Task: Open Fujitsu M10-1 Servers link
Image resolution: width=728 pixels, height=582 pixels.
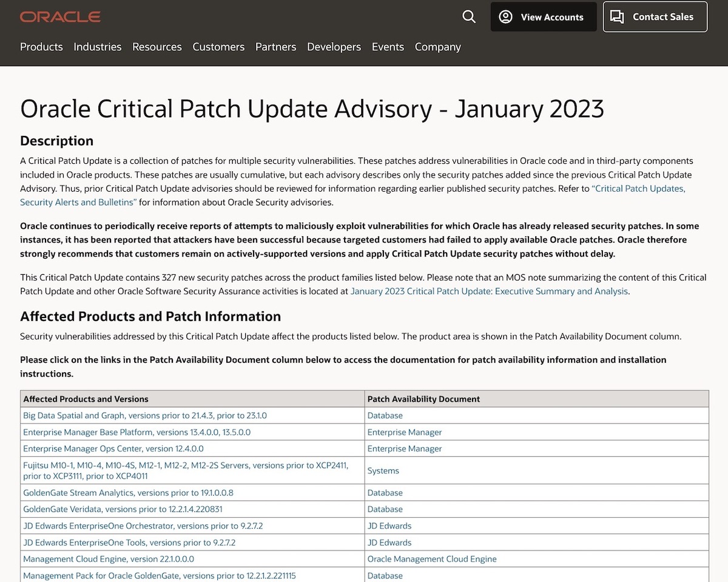Action: coord(186,470)
